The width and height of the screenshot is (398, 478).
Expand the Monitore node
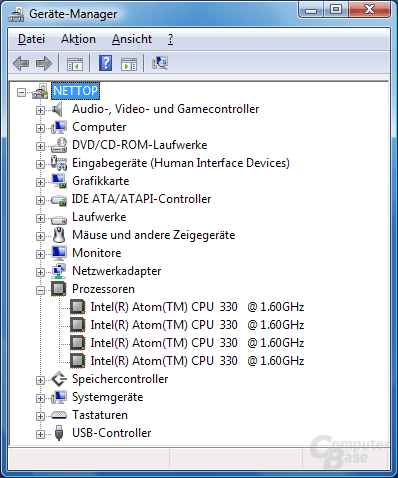[40, 254]
